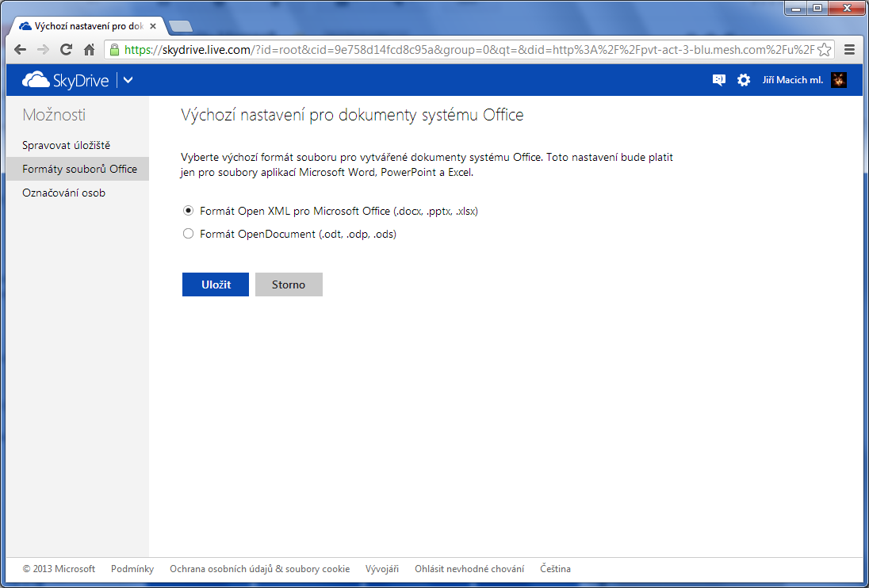Open the Podmínky footer link
Screen dimensions: 869x588
point(132,569)
